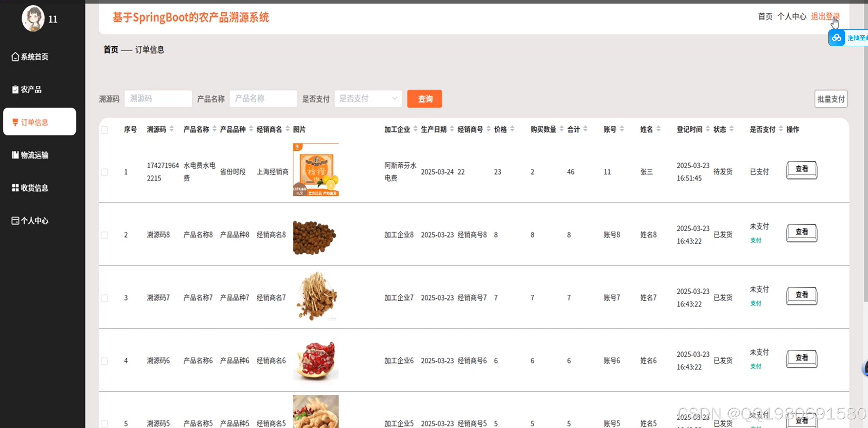
Task: Click the order info sidebar icon
Action: 15,122
